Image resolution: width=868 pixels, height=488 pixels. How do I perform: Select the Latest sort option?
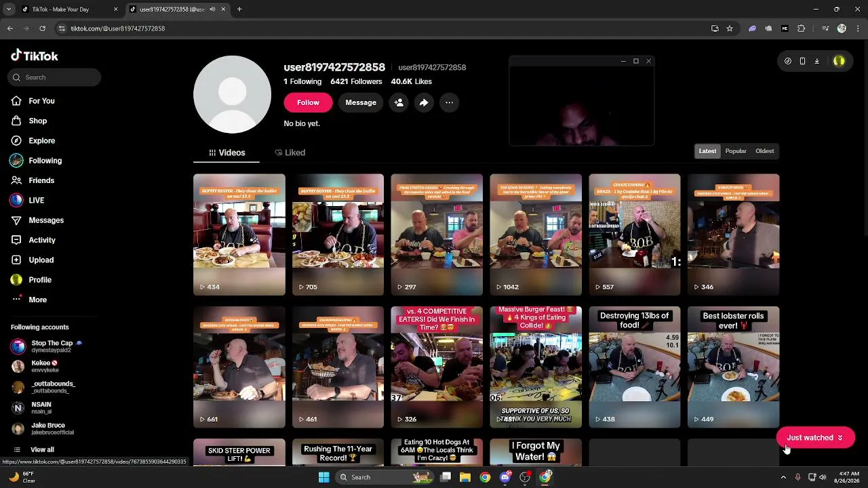click(707, 151)
